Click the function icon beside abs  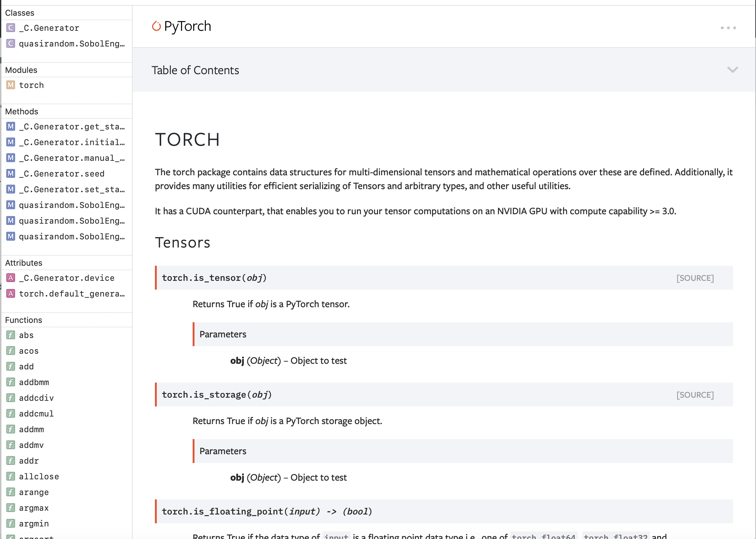point(10,335)
